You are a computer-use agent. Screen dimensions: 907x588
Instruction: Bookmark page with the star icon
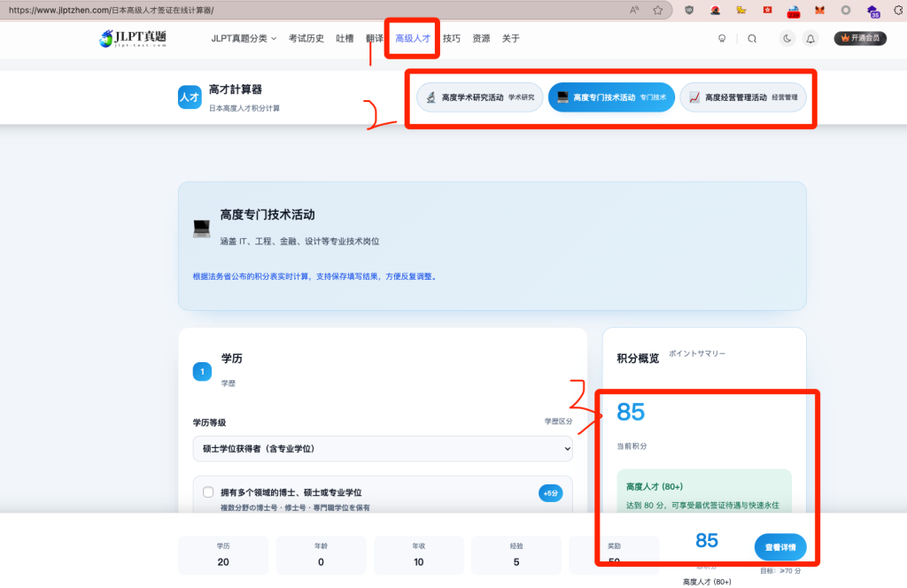click(658, 10)
